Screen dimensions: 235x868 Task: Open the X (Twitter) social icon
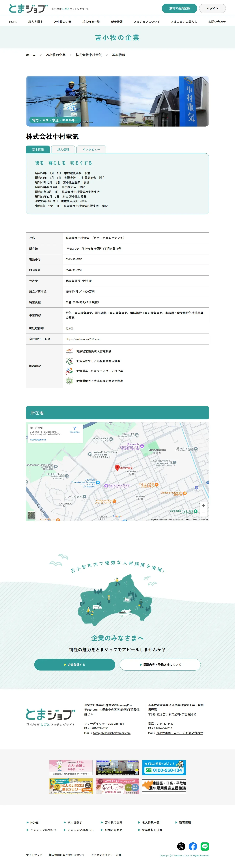tap(181, 846)
